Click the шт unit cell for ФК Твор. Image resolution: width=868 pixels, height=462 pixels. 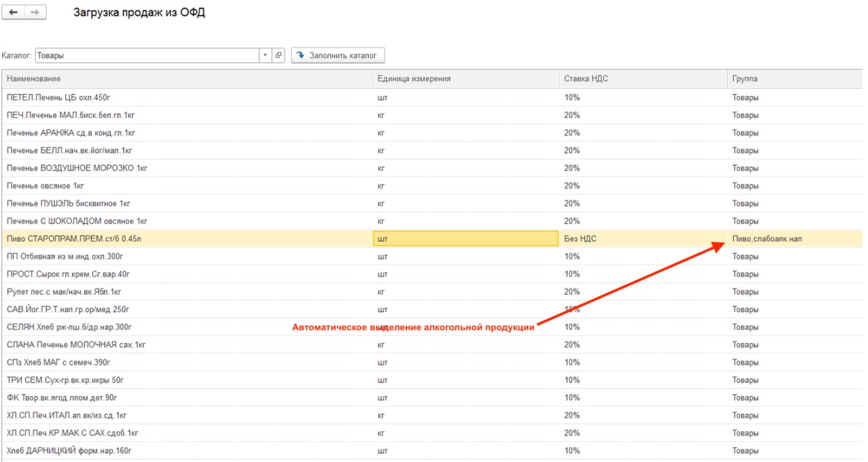tap(466, 397)
